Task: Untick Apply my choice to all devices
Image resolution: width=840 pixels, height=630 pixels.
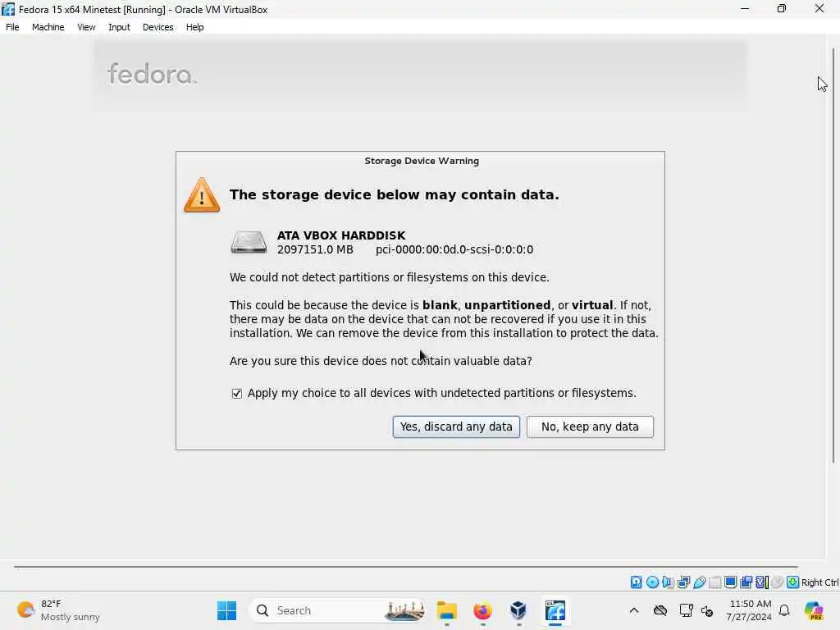Action: tap(237, 394)
